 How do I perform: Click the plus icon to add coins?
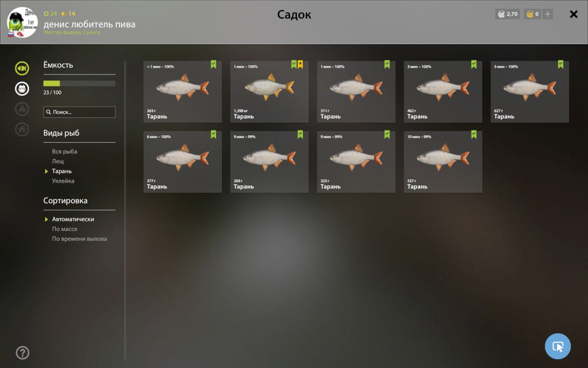tap(548, 14)
